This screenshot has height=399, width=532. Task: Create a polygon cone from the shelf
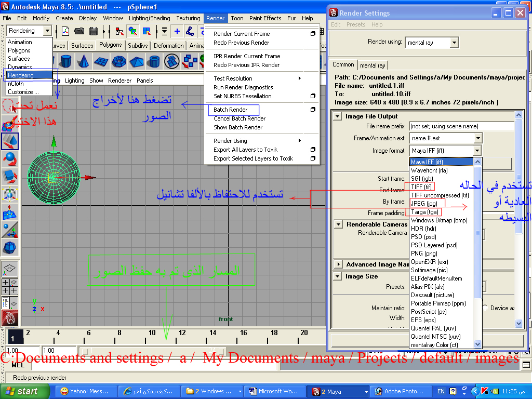tap(83, 61)
